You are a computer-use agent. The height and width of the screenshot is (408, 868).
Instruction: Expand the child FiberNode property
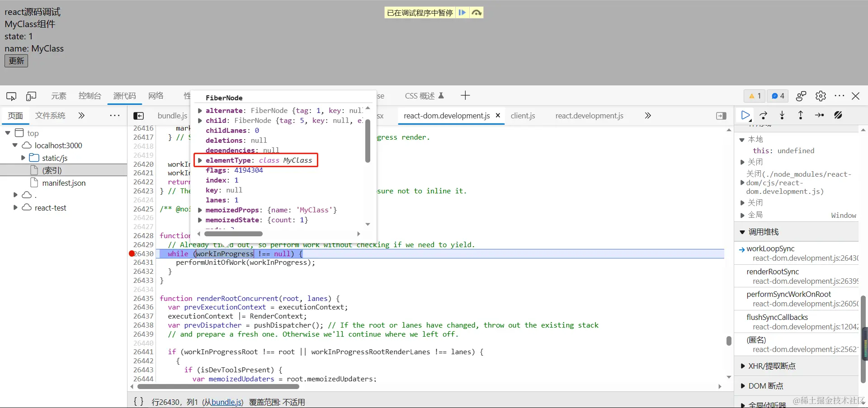(x=200, y=121)
